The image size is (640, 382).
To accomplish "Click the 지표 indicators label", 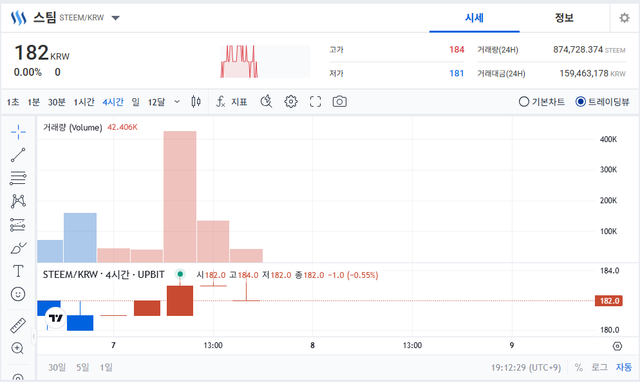I will 240,102.
